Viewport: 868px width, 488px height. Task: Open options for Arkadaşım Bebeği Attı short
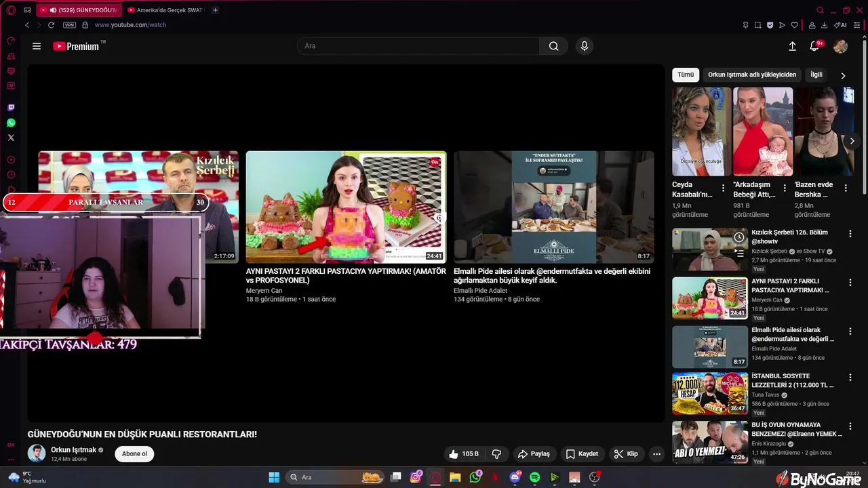785,188
